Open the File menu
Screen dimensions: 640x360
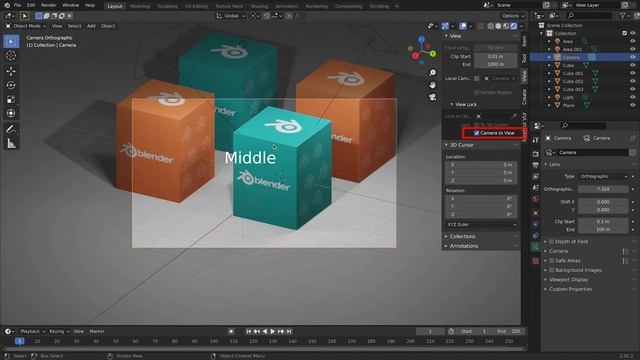click(x=17, y=5)
